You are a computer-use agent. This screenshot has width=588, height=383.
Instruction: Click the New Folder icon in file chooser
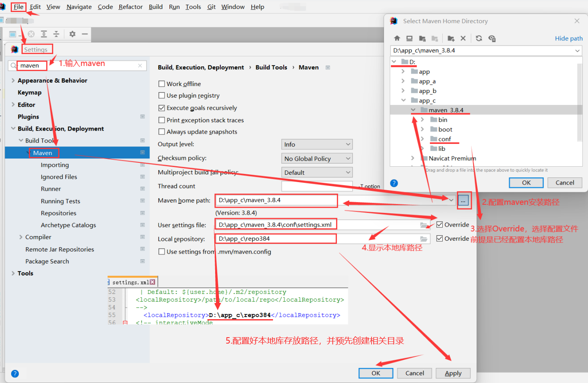(x=451, y=38)
